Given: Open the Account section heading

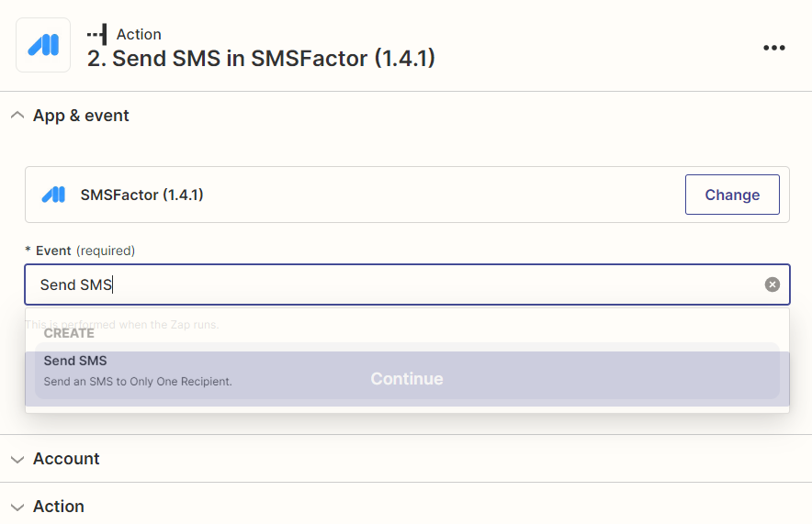Looking at the screenshot, I should 66,459.
